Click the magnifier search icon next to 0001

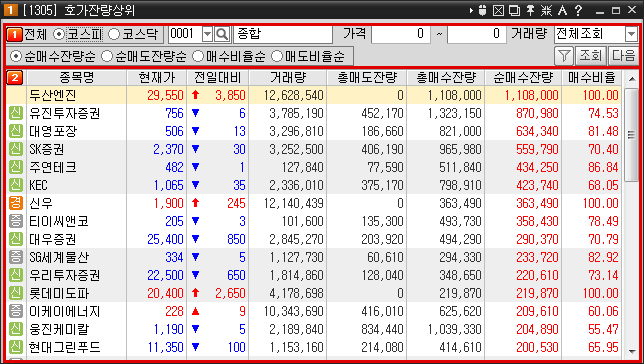[222, 35]
